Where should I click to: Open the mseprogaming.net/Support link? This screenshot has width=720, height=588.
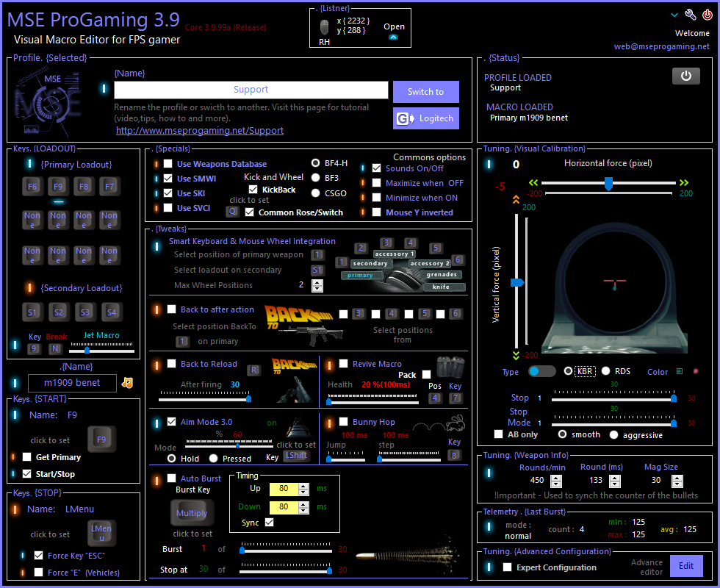pyautogui.click(x=200, y=131)
